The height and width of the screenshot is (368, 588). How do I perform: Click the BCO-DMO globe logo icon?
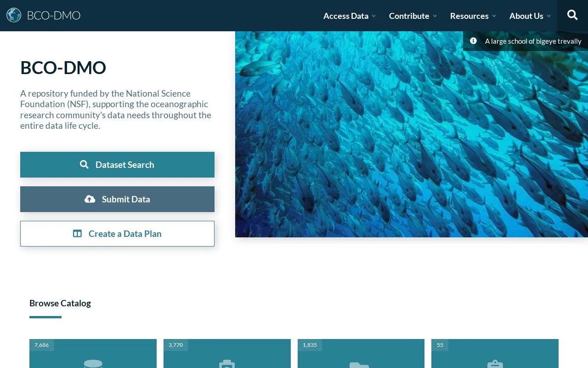coord(14,15)
